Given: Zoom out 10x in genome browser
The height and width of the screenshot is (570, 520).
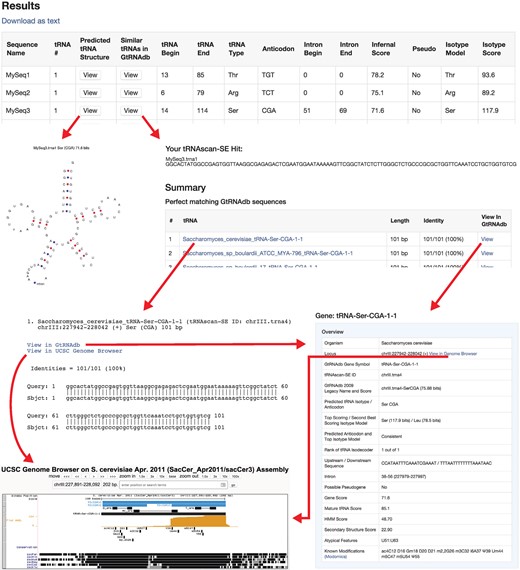Looking at the screenshot, I should click(225, 476).
